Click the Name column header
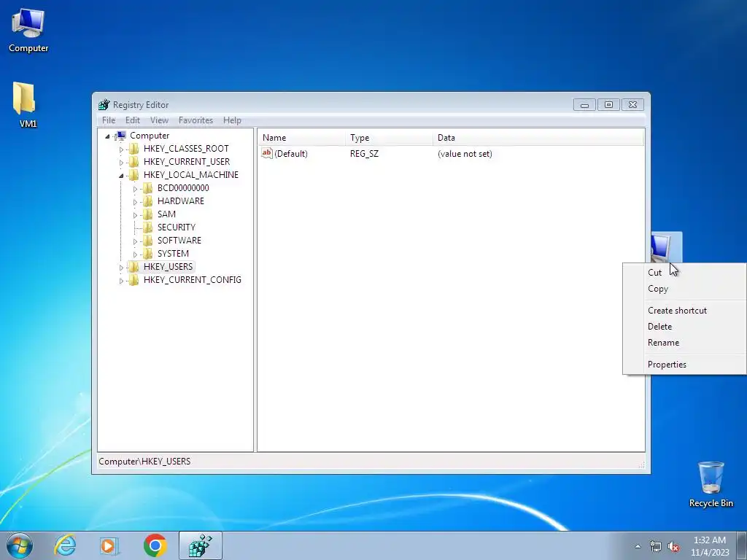The image size is (747, 560). (302, 138)
